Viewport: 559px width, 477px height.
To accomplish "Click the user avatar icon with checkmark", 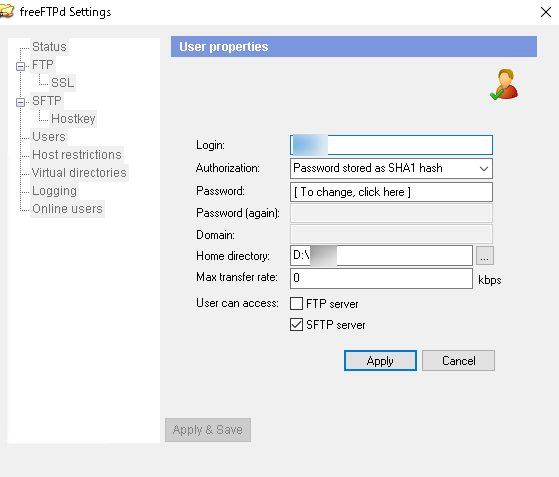I will pos(504,84).
